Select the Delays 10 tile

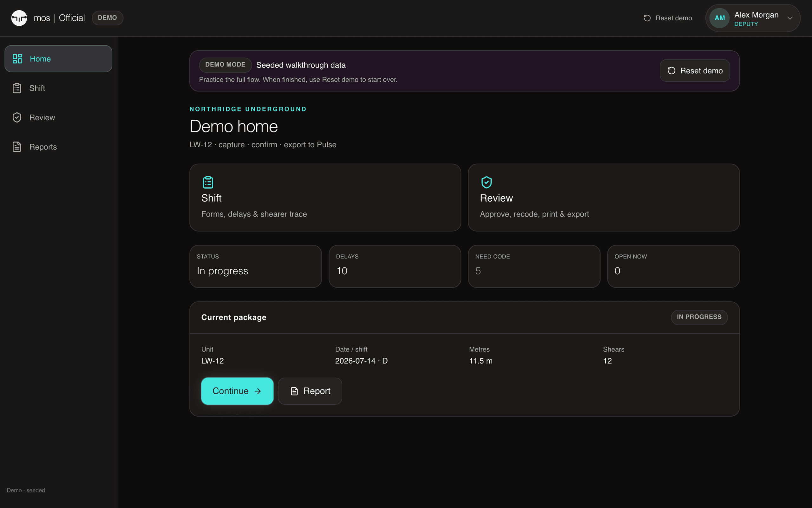(x=395, y=266)
